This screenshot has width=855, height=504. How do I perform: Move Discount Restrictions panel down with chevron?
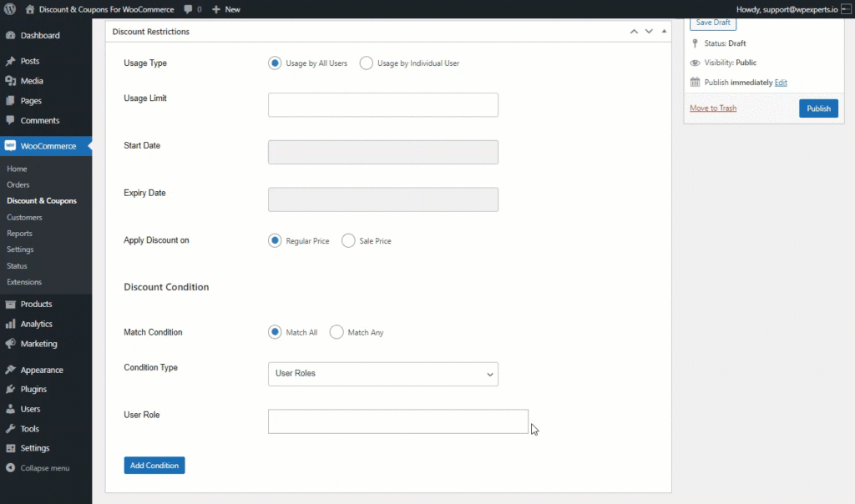coord(649,32)
